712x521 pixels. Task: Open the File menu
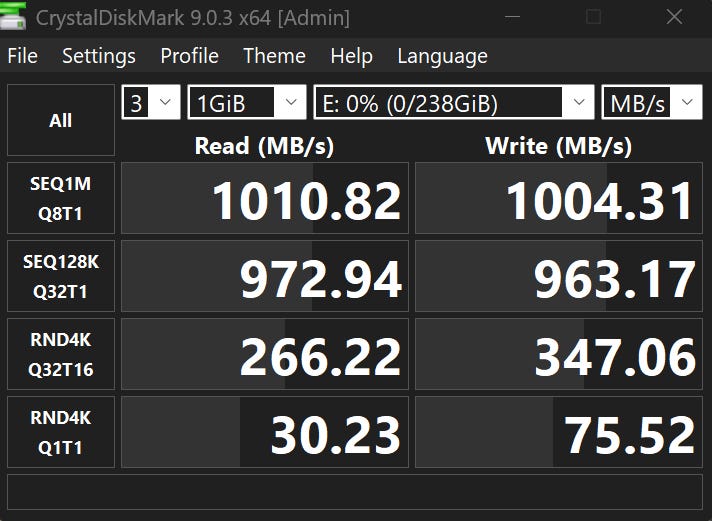(22, 56)
